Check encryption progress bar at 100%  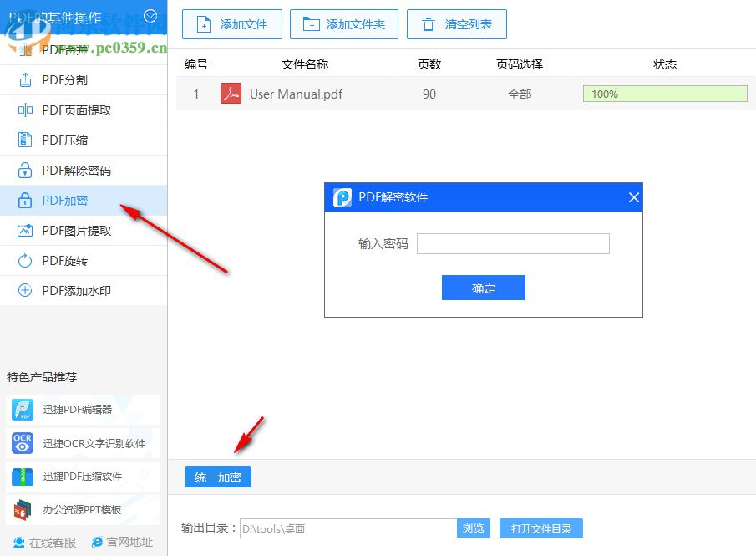click(x=664, y=94)
